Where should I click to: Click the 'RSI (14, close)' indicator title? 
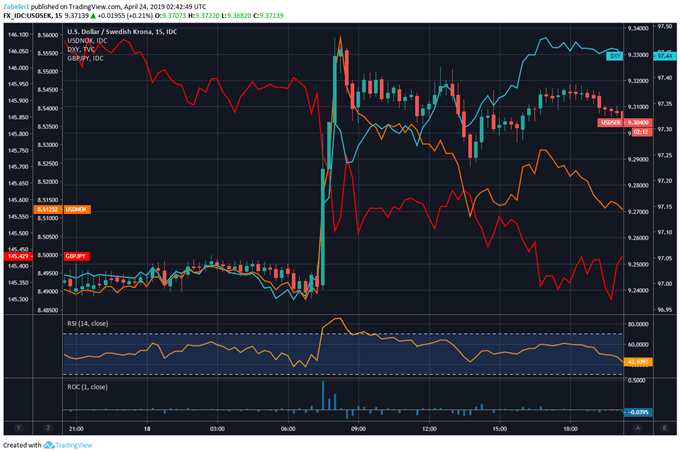pos(88,323)
